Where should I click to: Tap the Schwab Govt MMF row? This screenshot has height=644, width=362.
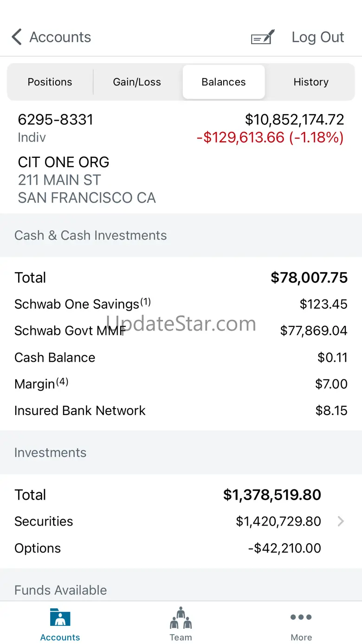click(x=181, y=331)
